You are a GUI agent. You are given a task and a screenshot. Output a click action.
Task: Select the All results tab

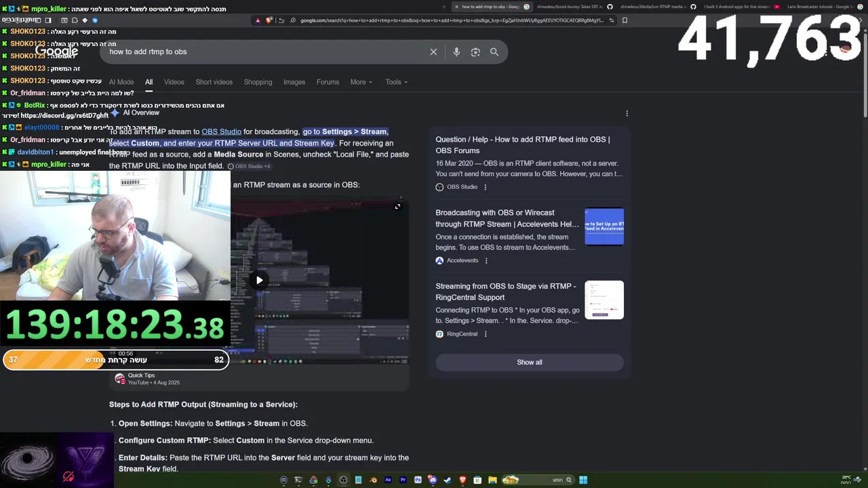(149, 82)
